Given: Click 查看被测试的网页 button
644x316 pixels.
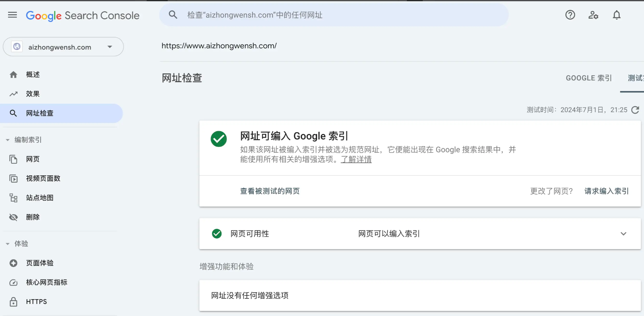Looking at the screenshot, I should click(270, 191).
